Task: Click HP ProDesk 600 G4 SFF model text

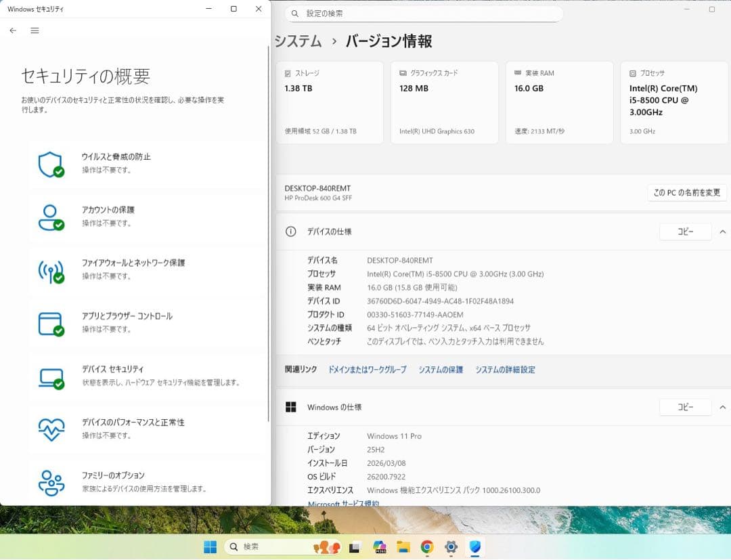Action: (318, 198)
